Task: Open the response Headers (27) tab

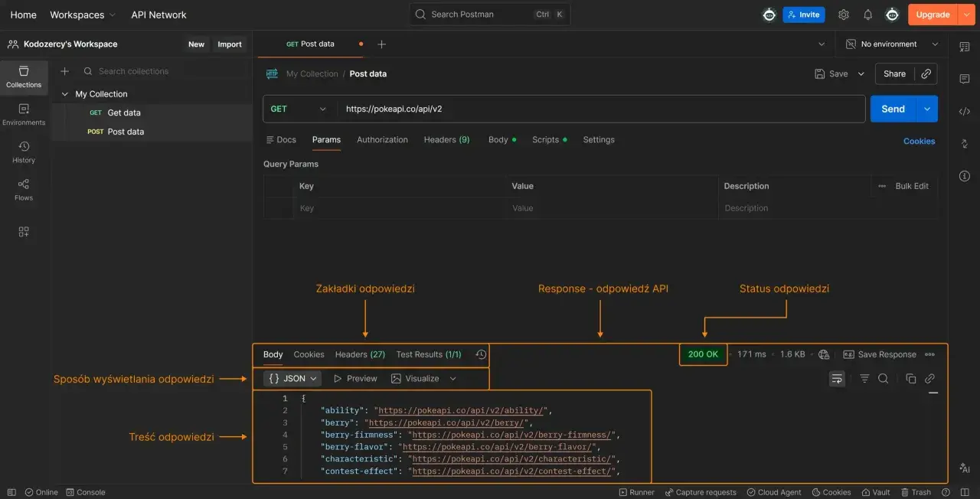Action: [x=360, y=354]
